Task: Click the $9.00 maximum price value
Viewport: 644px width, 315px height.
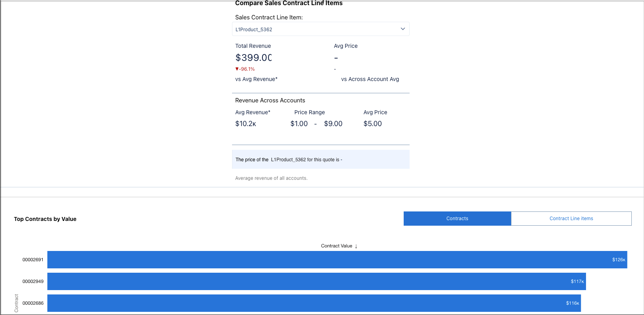Action: tap(333, 124)
